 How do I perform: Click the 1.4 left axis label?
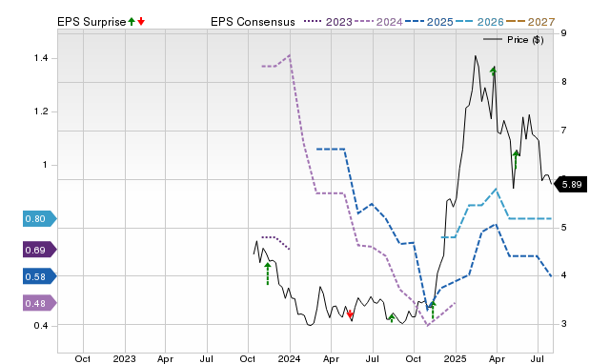tap(41, 58)
